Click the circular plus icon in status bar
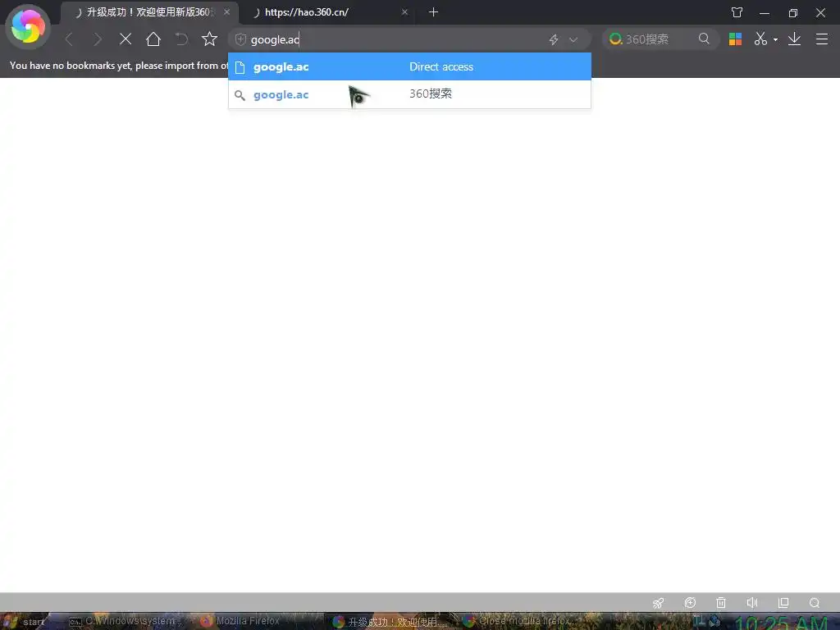Image resolution: width=840 pixels, height=630 pixels. click(x=690, y=603)
